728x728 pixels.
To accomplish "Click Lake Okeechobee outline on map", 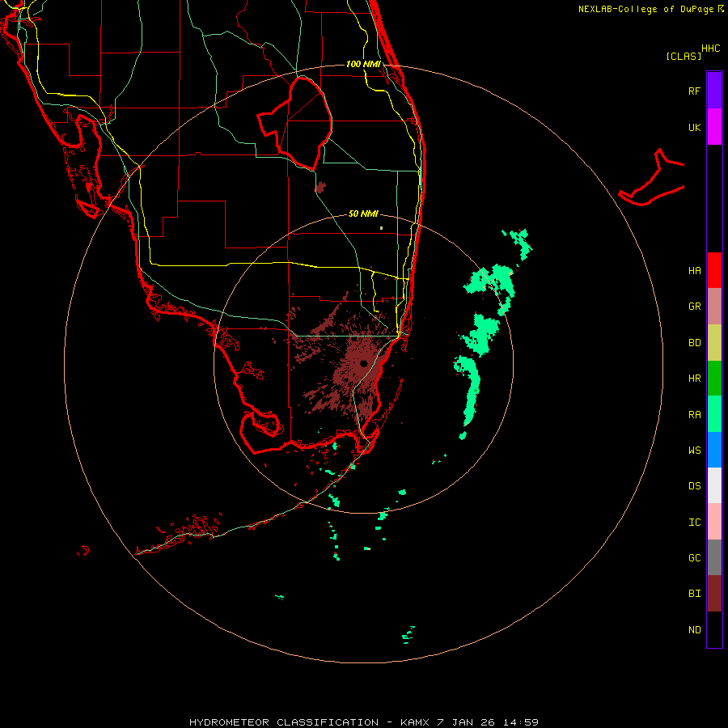I will [x=295, y=123].
